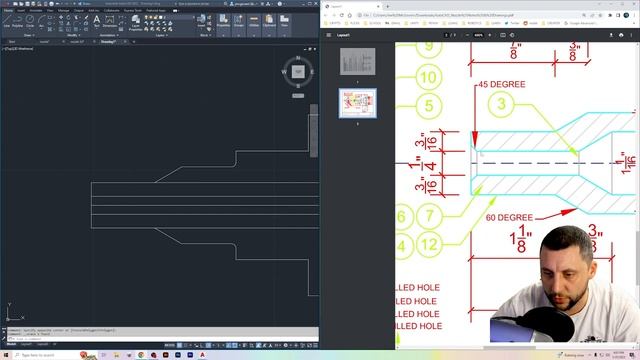
Task: Add a new AutoCAD drawing tab
Action: 133,42
